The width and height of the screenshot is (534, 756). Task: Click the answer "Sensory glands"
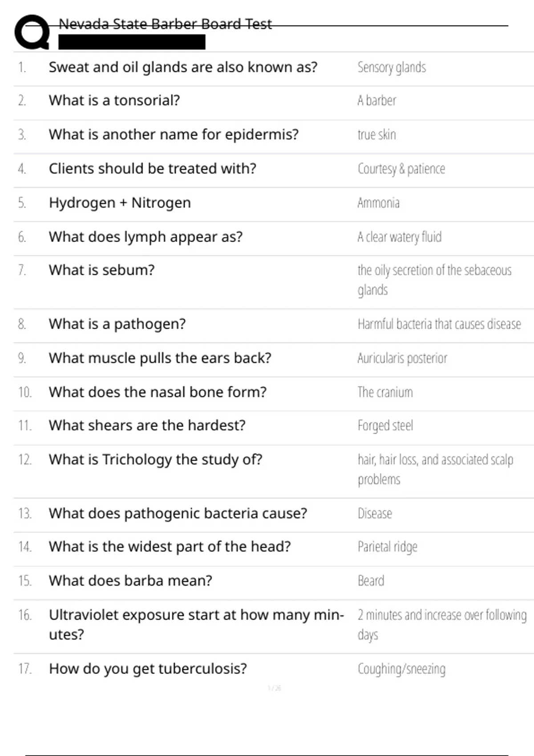392,68
